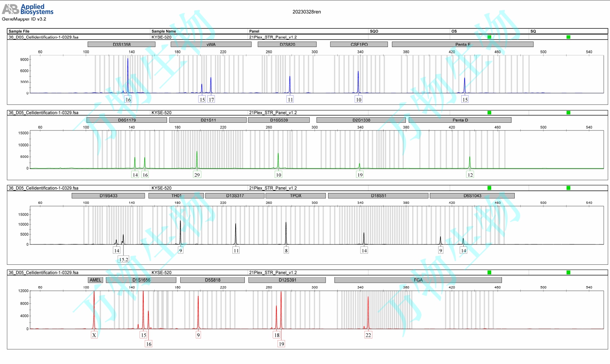Click the SQ green status square in the D8S1179 panel row
The image size is (610, 364).
(x=568, y=112)
